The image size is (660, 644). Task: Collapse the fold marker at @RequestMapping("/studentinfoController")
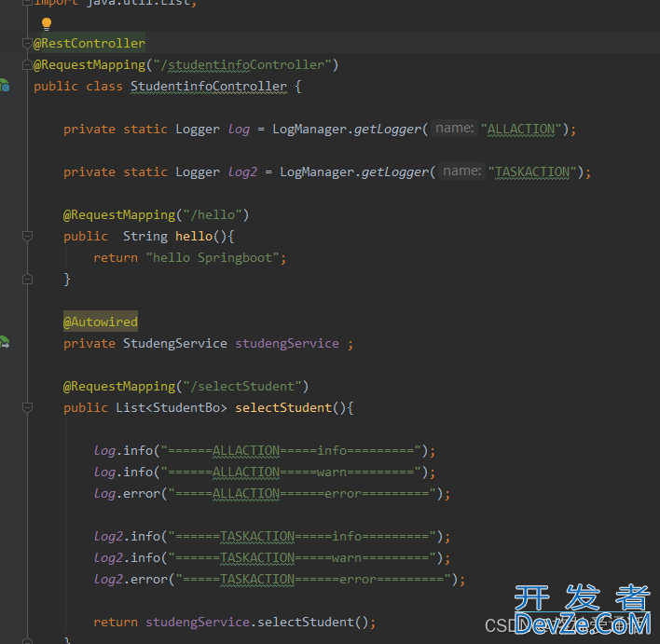click(x=27, y=65)
